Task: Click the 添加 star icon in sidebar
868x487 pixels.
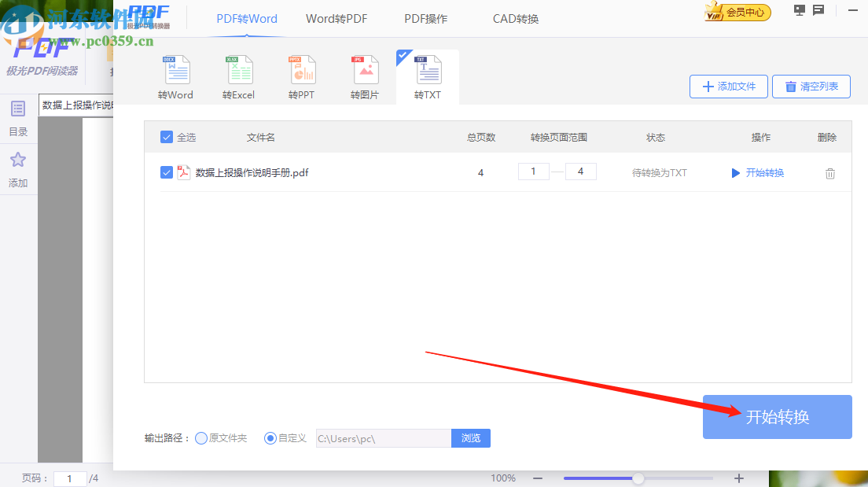Action: [x=18, y=160]
